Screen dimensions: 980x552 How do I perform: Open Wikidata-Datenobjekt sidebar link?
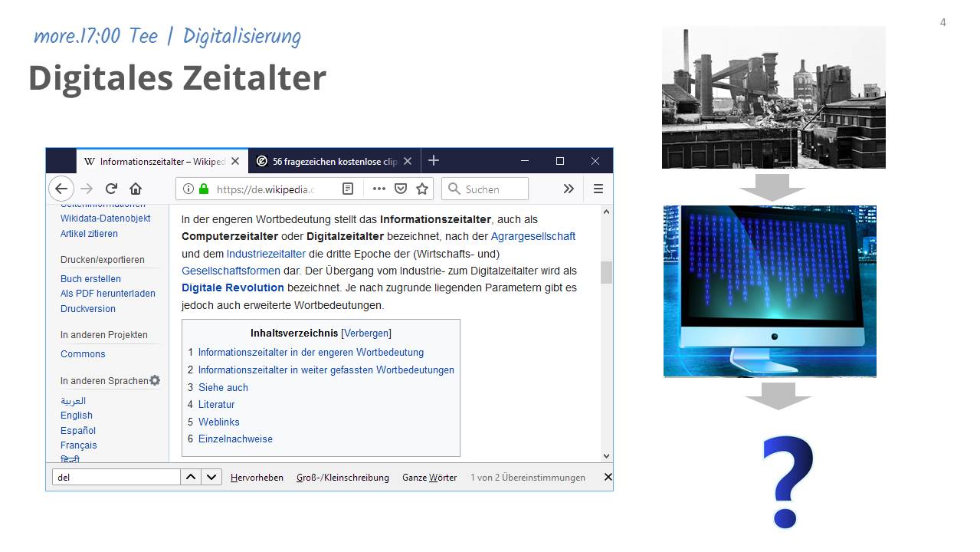[x=106, y=219]
